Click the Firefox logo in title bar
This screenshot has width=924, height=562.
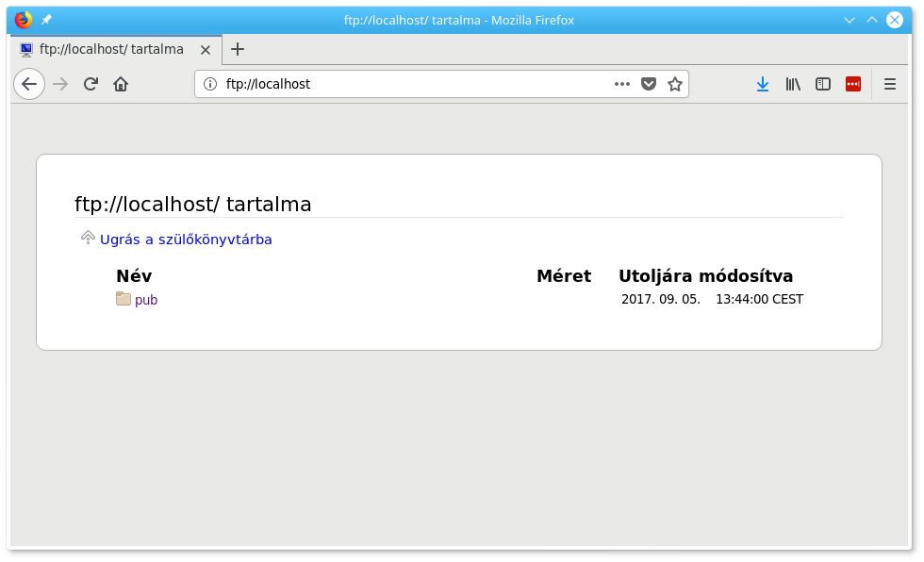(x=24, y=20)
